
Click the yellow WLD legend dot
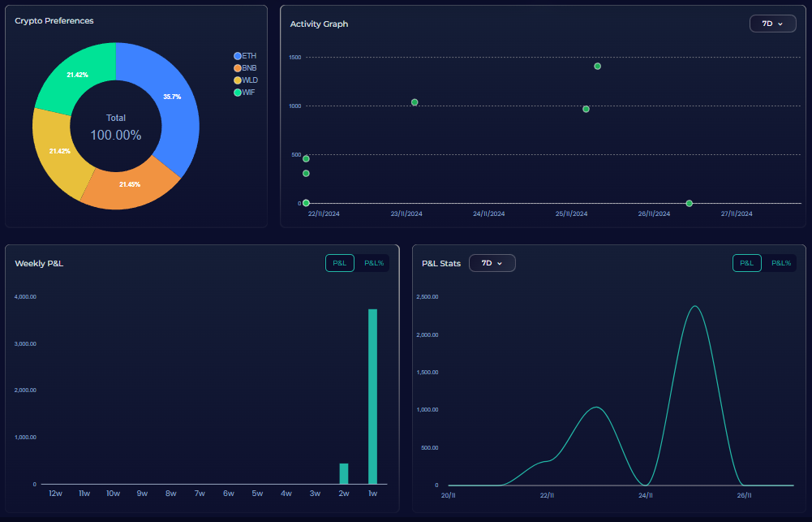[x=238, y=80]
